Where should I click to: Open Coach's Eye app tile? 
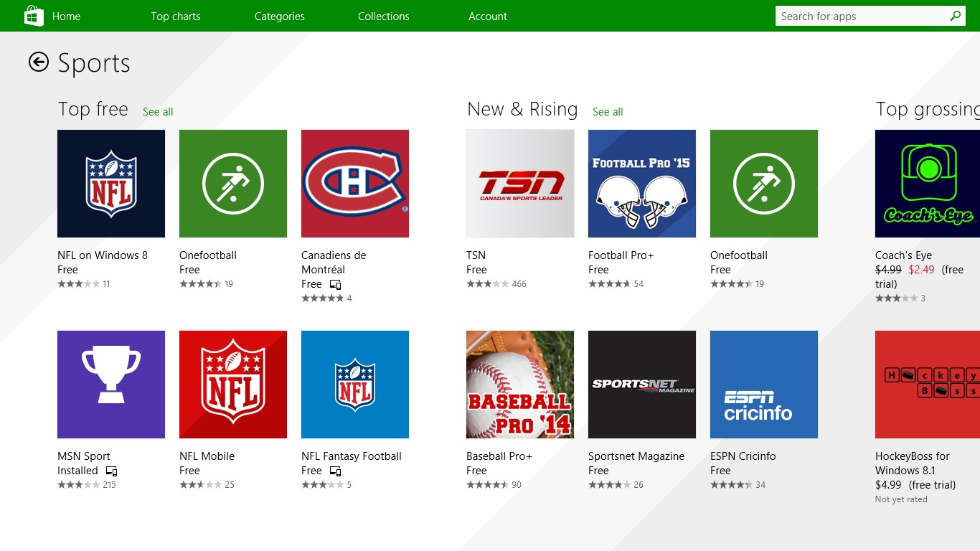(928, 184)
